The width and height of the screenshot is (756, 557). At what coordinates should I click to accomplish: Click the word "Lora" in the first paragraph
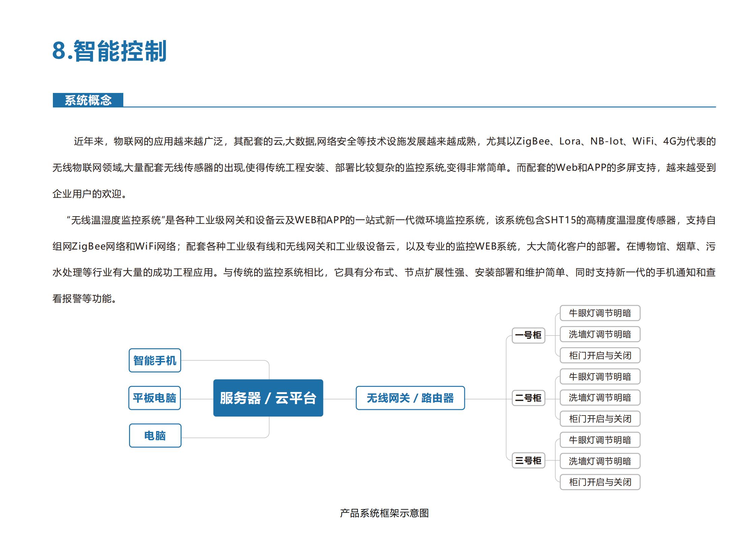[x=570, y=141]
